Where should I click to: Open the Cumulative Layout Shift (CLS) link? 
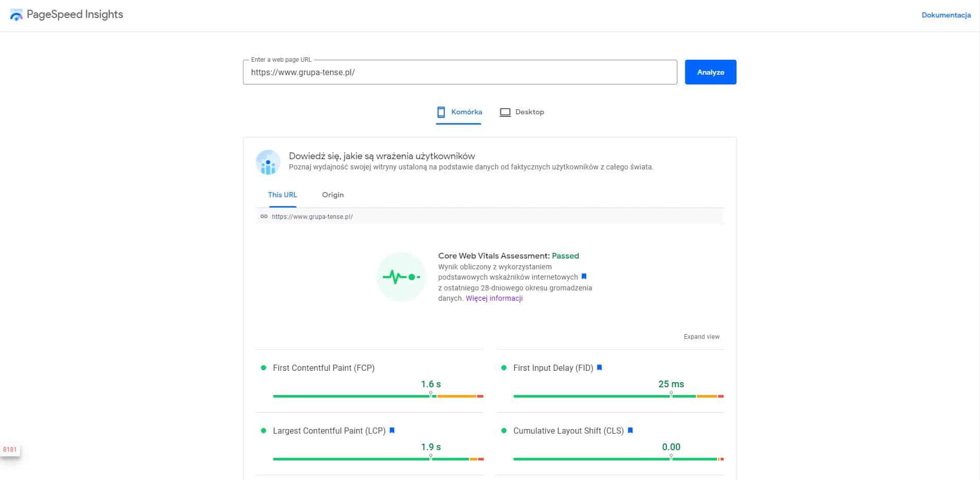pos(568,431)
